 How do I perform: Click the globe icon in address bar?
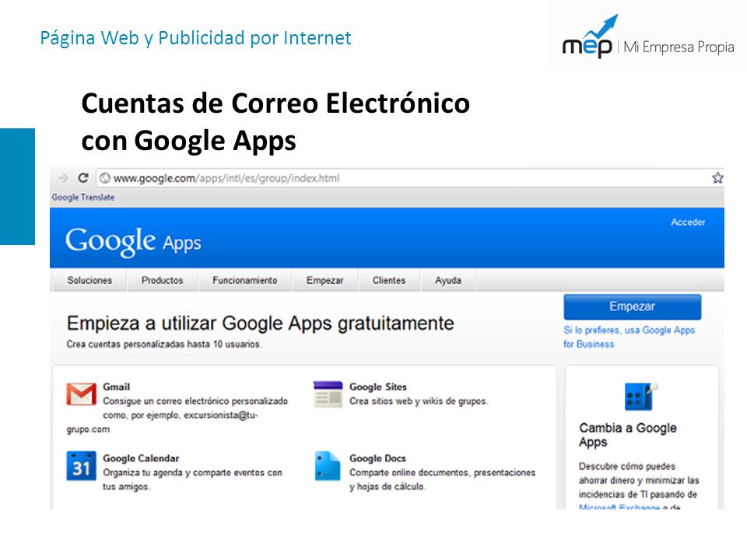click(105, 178)
